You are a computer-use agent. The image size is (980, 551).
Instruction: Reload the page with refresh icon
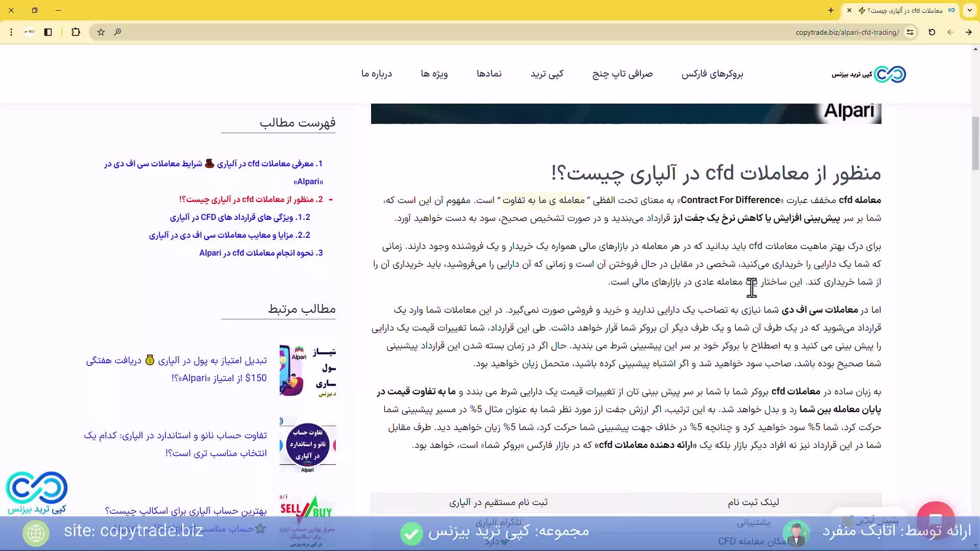pos(932,32)
